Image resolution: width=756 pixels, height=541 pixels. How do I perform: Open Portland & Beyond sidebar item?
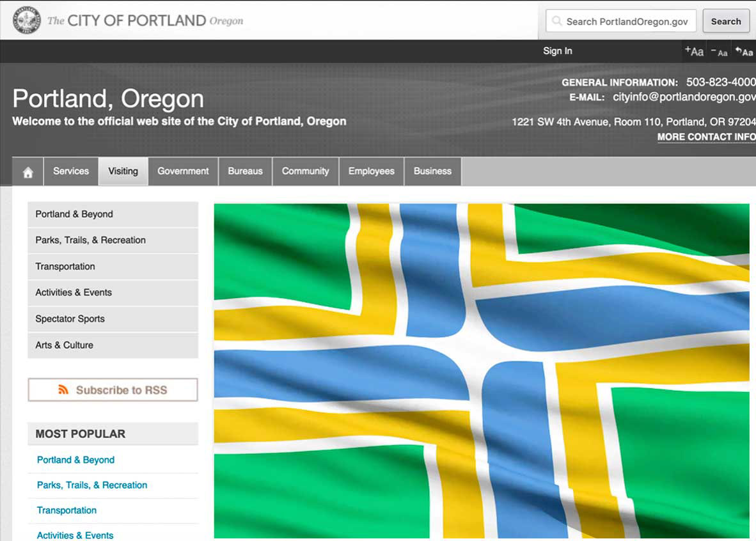tap(113, 214)
